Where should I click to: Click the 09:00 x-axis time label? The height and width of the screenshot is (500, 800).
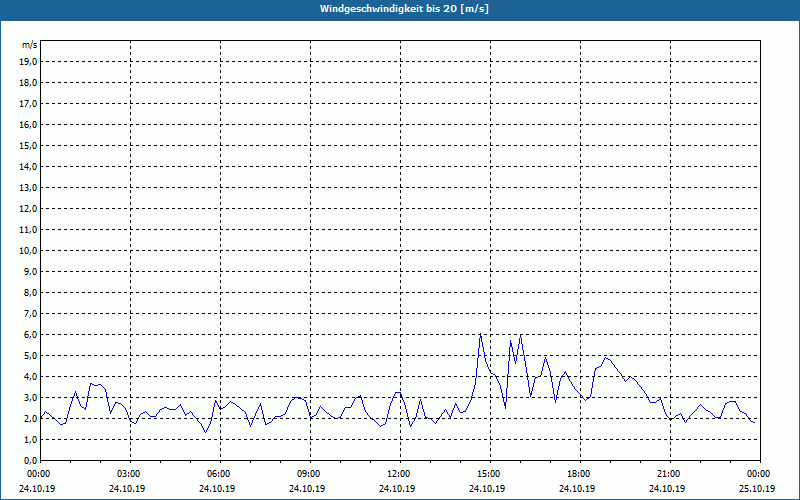click(310, 474)
